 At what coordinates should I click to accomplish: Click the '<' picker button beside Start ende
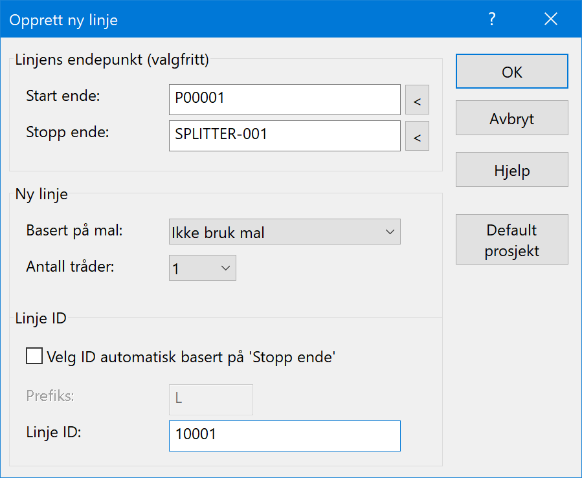[x=417, y=100]
